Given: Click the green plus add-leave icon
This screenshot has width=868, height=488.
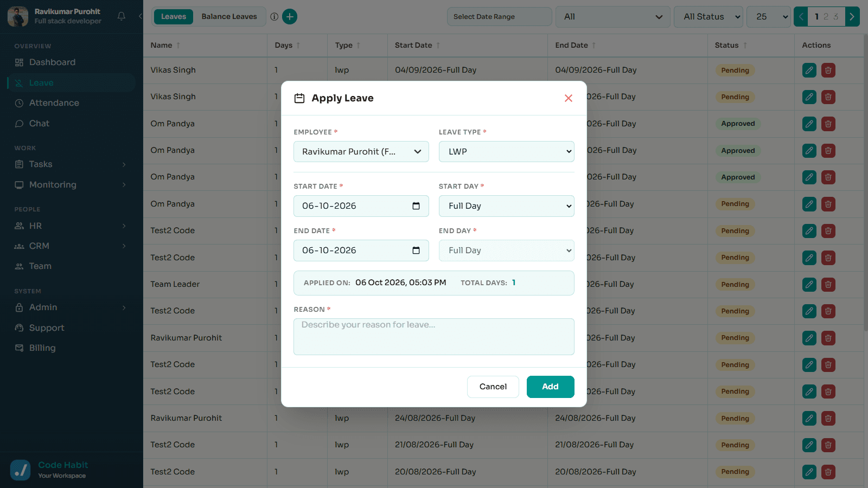Looking at the screenshot, I should click(x=290, y=17).
